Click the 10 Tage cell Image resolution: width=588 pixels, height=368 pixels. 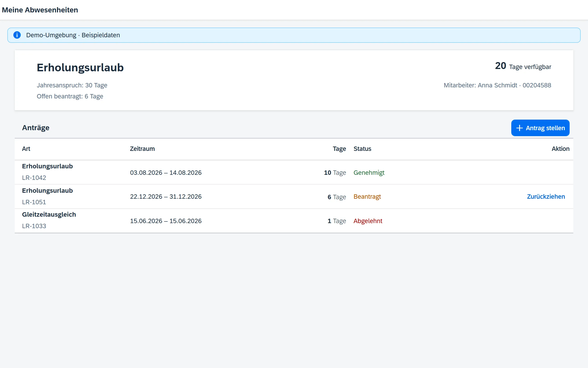(x=335, y=172)
